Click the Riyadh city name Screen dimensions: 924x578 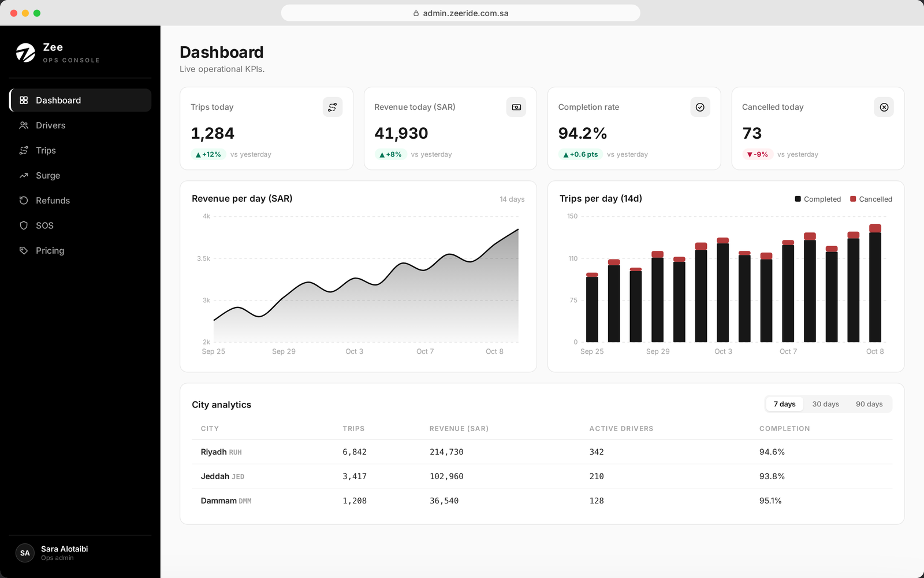(214, 452)
